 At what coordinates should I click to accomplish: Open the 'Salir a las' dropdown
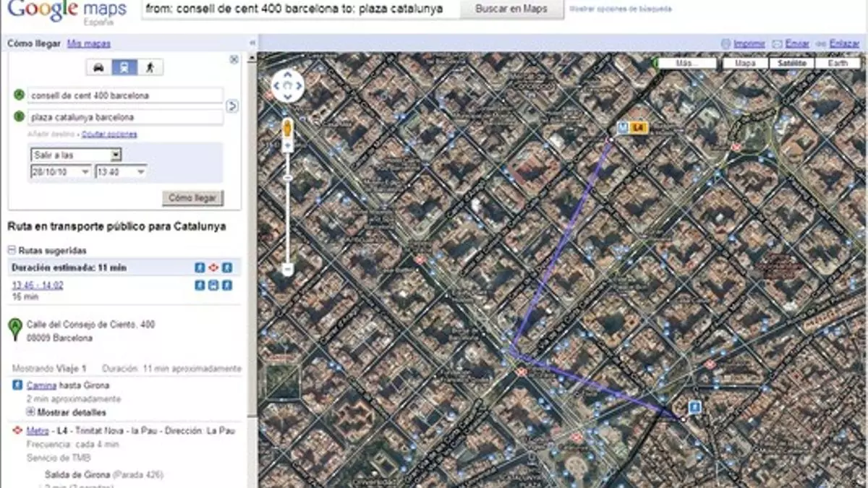(x=76, y=155)
